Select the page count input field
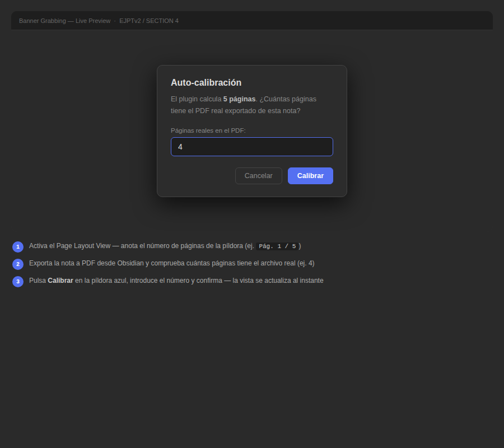Image resolution: width=504 pixels, height=448 pixels. pos(252,147)
